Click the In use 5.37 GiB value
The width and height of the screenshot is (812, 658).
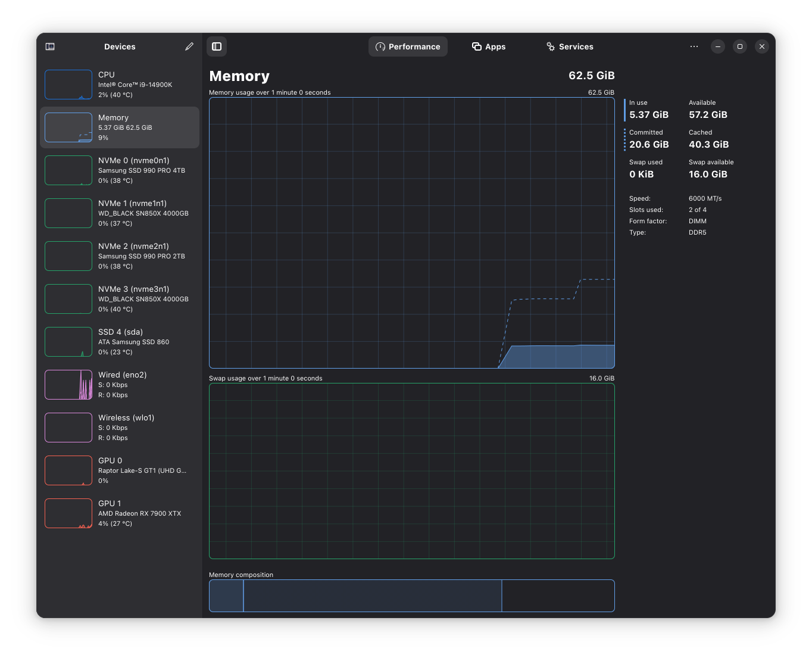pos(649,115)
